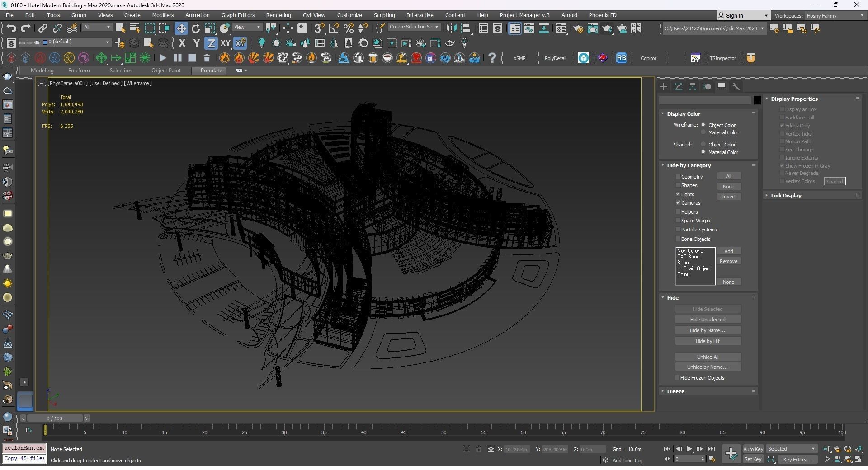Select Wireframe Material Color radio button
This screenshot has width=868, height=470.
tap(703, 132)
